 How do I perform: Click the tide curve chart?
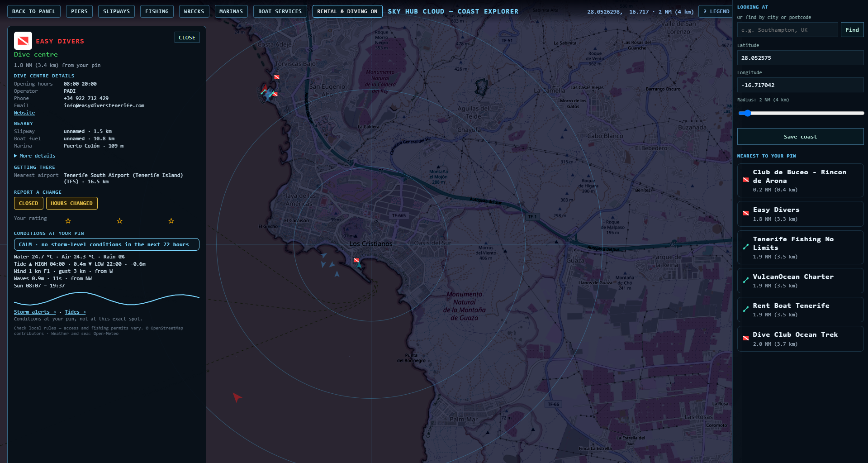(107, 299)
